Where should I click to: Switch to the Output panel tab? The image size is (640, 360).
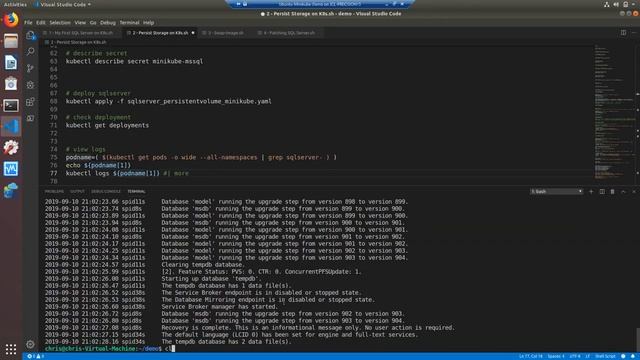(77, 191)
